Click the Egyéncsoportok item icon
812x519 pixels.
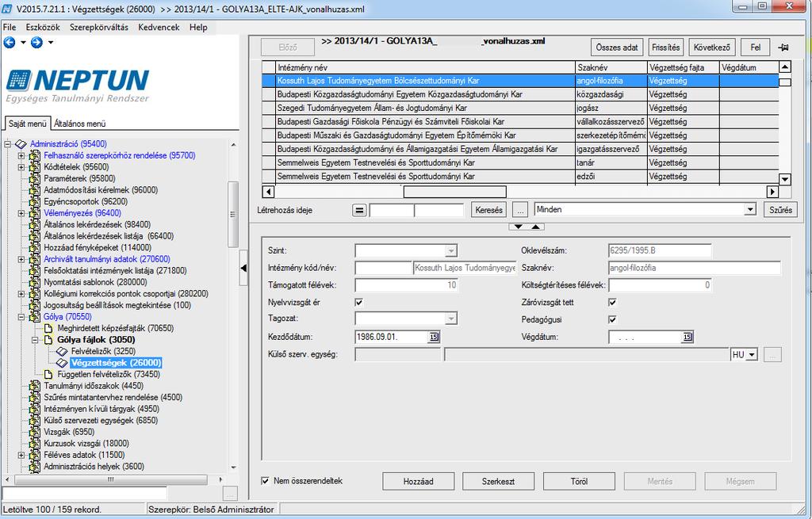(35, 202)
